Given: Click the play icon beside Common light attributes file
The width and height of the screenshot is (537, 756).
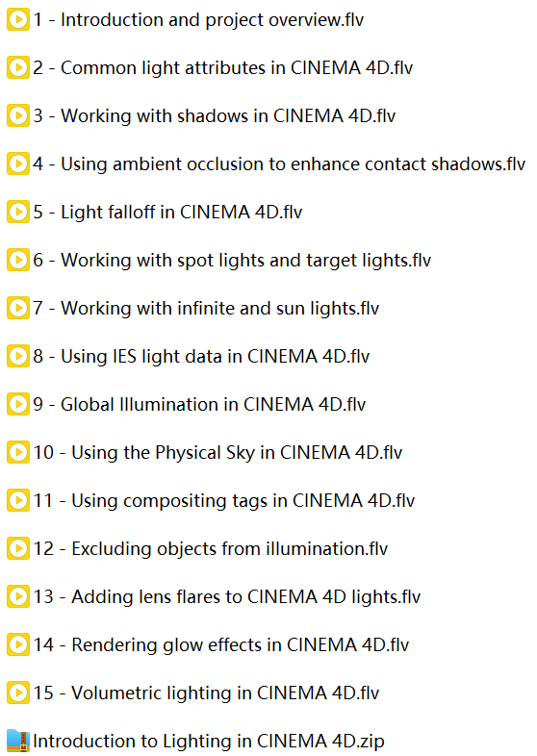Looking at the screenshot, I should click(18, 68).
